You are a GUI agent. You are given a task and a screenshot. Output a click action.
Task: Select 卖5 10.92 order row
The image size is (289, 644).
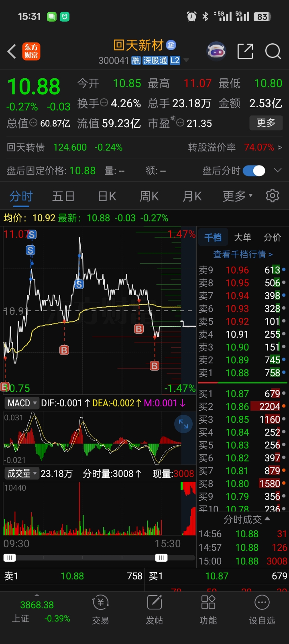(x=242, y=322)
